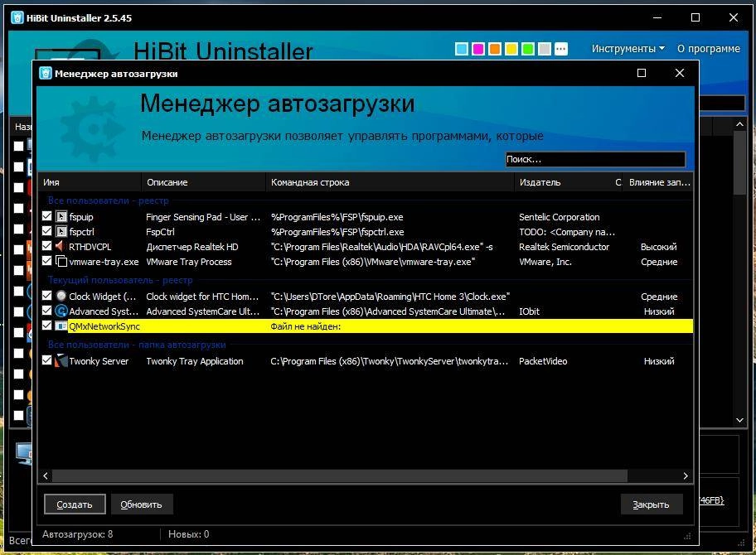Select the %ProgramFiles%\FSP\fspuip.exe command line
Screen dimensions: 756x555
click(x=337, y=217)
